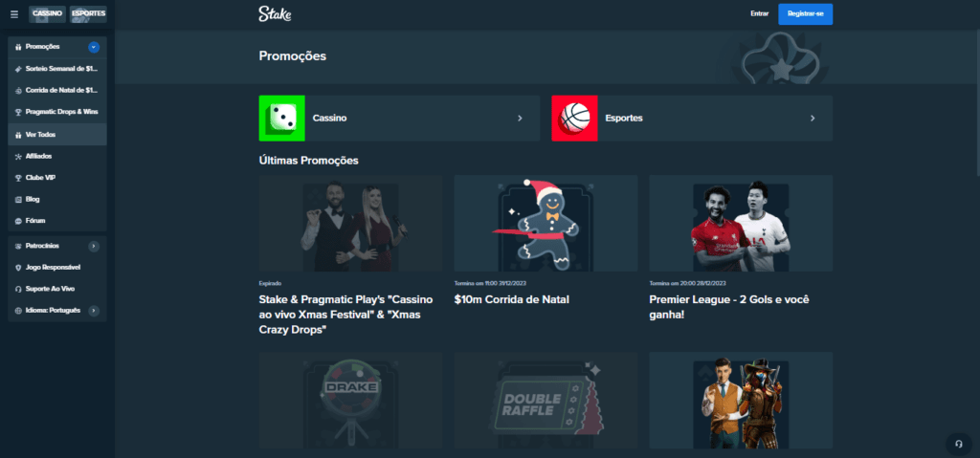Image resolution: width=980 pixels, height=458 pixels.
Task: Click the gift icon beside Ver Todos
Action: click(18, 134)
